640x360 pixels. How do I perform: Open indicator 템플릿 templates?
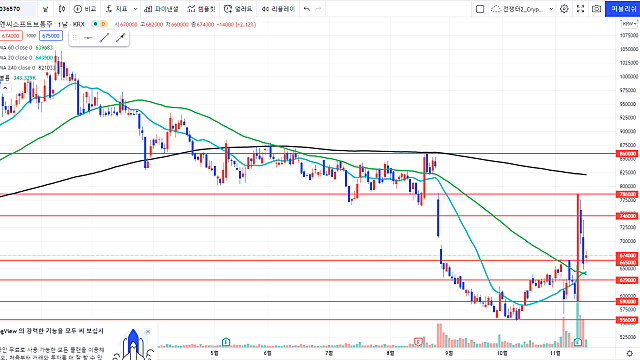pyautogui.click(x=201, y=9)
